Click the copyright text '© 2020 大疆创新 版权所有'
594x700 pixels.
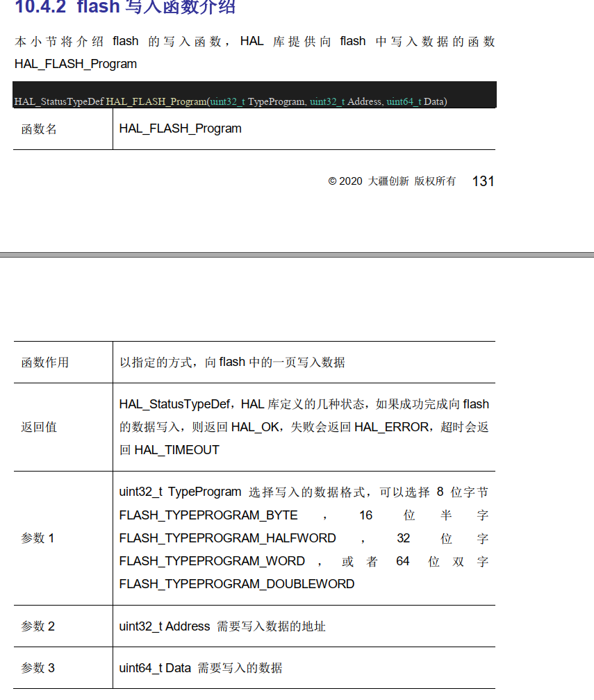392,181
